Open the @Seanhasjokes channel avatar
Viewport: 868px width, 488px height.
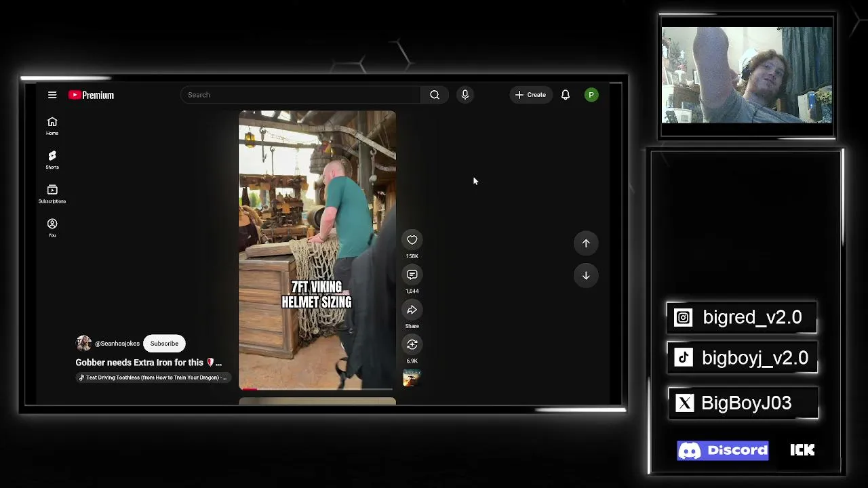click(83, 344)
